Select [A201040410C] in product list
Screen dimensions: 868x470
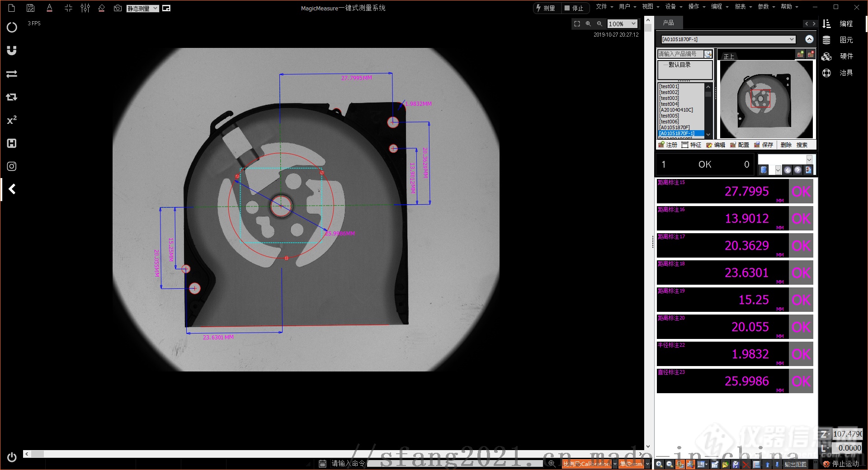point(676,110)
